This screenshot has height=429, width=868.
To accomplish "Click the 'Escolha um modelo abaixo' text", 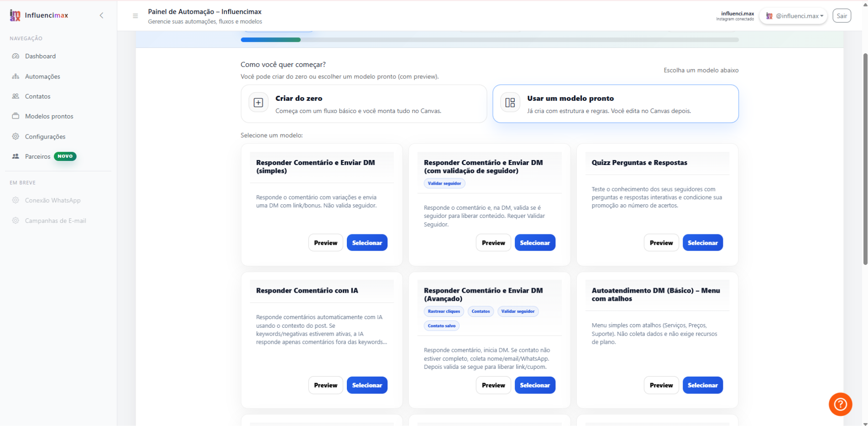I will point(701,70).
